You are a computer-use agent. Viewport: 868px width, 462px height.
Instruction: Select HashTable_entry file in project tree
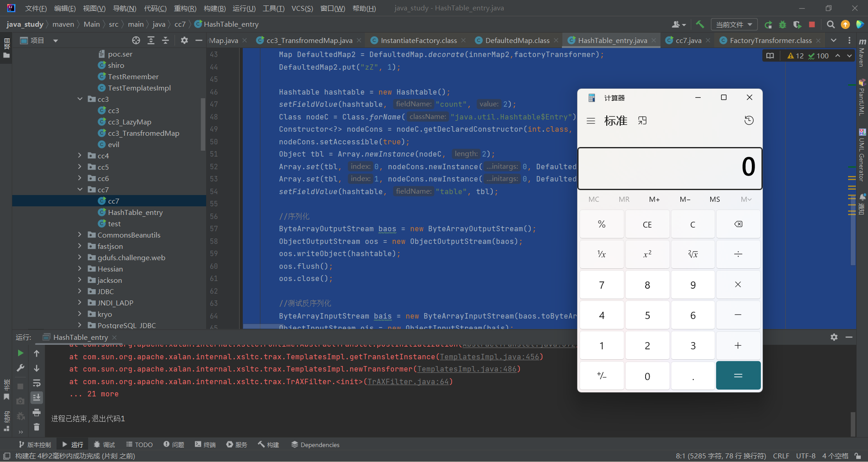click(135, 212)
